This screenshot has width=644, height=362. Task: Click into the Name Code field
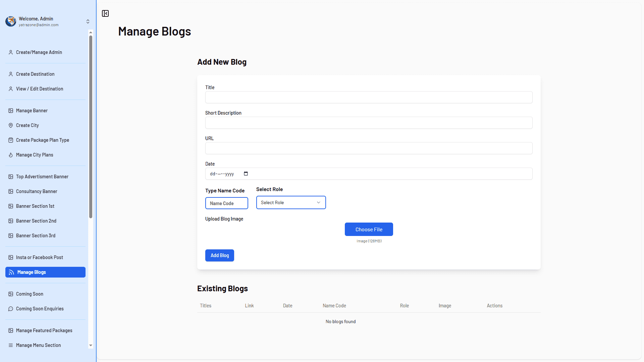[226, 203]
